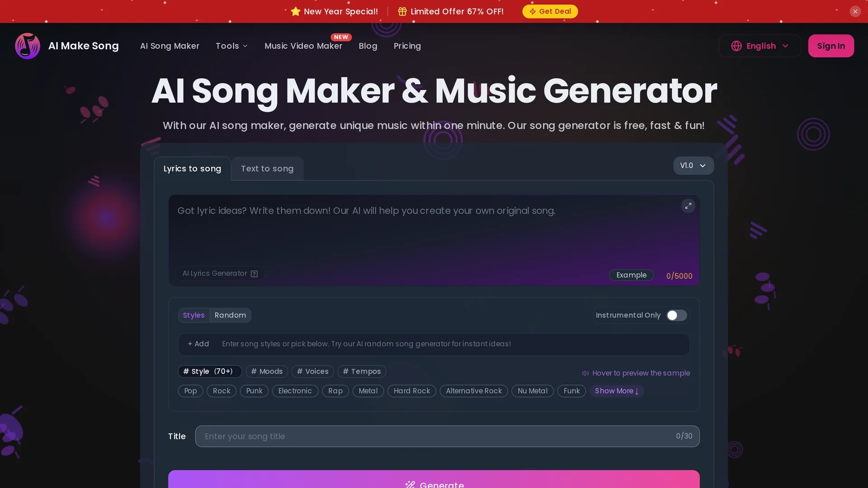Select the Random tab
868x488 pixels.
point(230,315)
